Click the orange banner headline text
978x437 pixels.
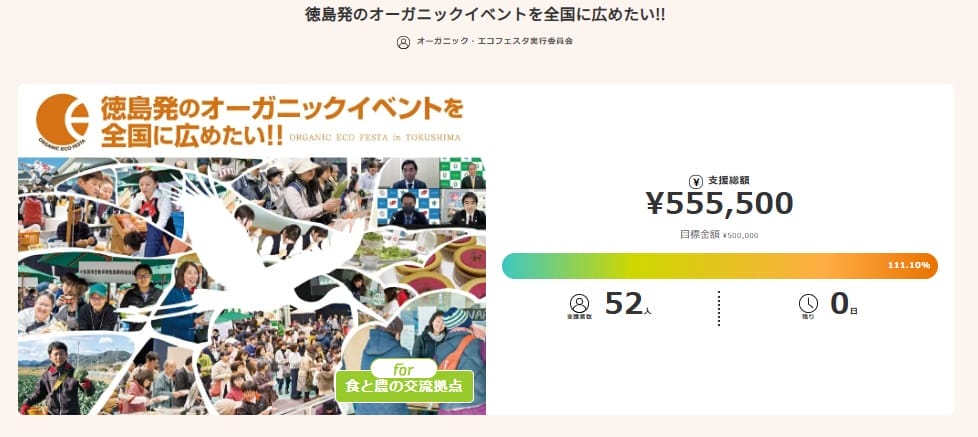(x=280, y=118)
